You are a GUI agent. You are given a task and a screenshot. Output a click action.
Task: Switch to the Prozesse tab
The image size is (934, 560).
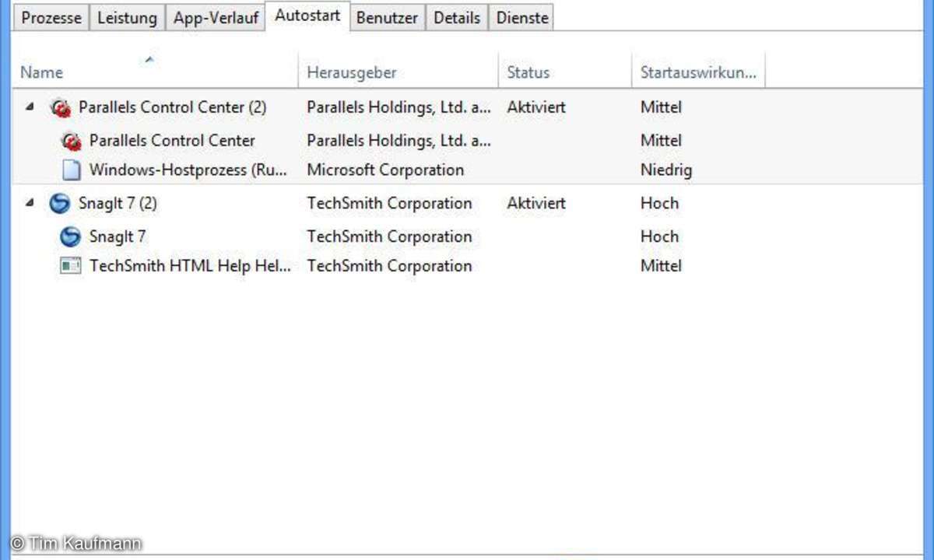pyautogui.click(x=51, y=18)
